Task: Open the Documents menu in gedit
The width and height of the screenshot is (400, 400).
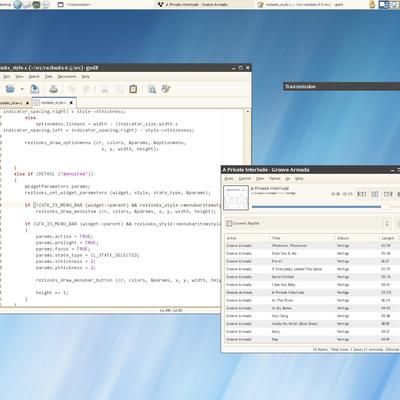Action: (67, 77)
